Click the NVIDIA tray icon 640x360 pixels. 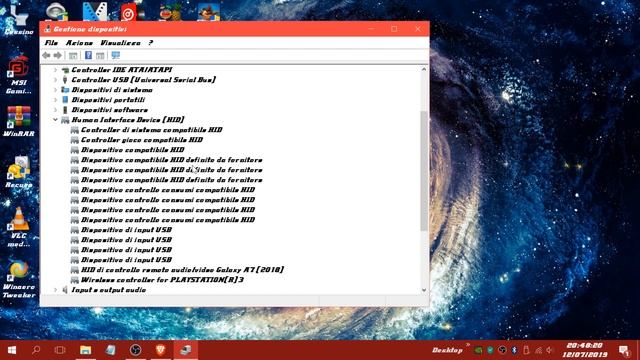click(478, 350)
